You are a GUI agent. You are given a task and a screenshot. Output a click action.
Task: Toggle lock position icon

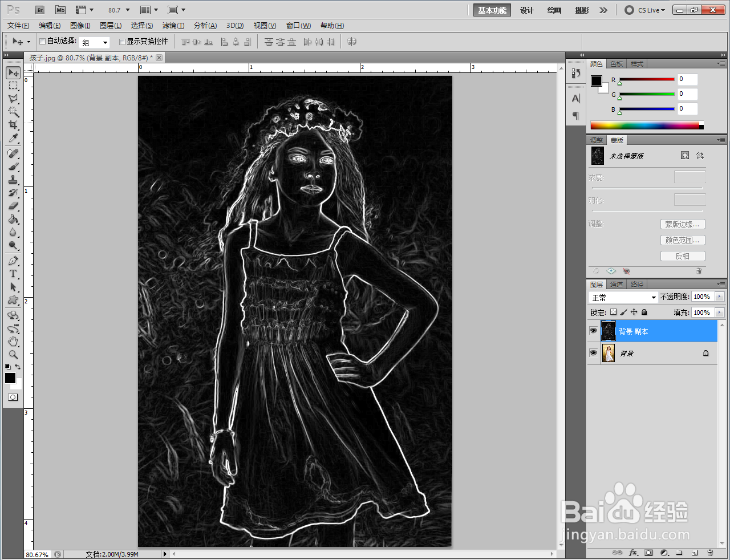click(x=634, y=312)
